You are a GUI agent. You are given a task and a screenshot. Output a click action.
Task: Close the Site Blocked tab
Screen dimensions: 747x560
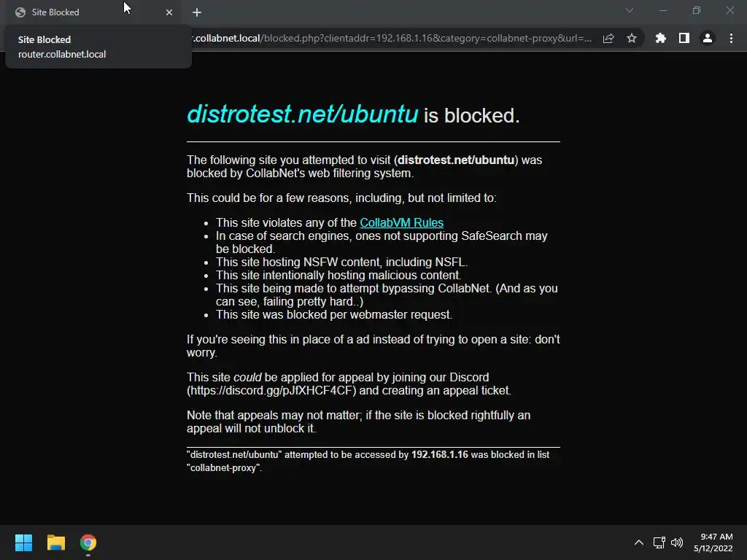pos(169,12)
